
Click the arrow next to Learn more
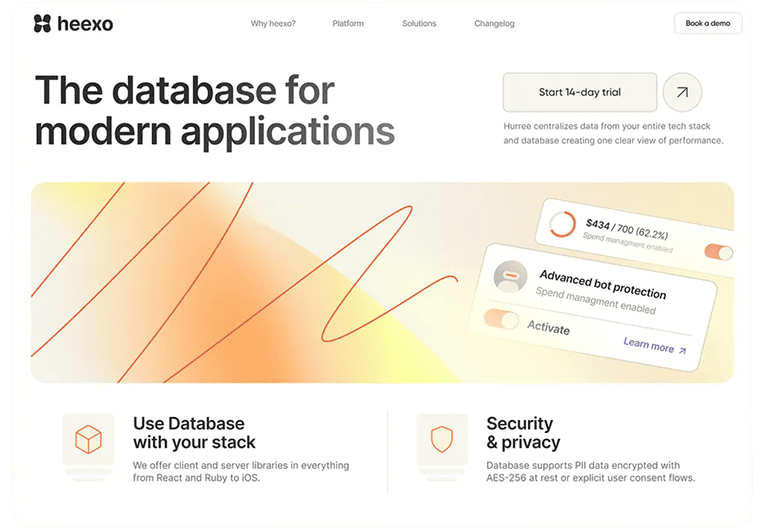[x=683, y=350]
